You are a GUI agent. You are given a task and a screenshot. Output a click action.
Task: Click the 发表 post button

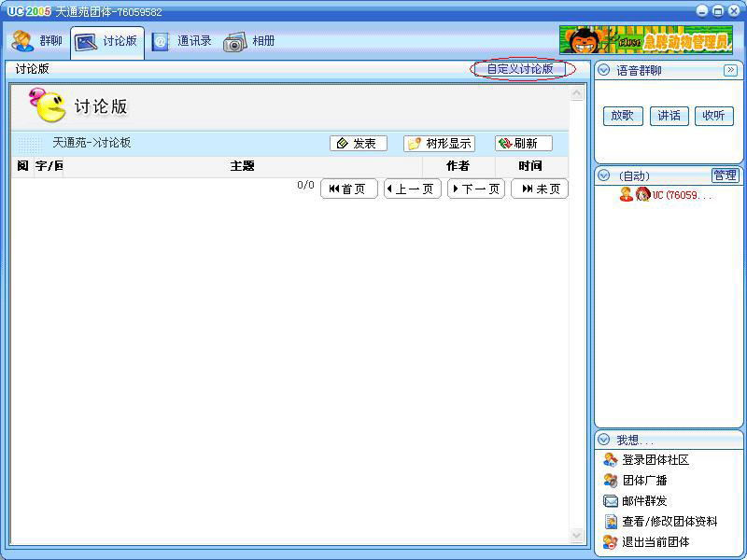[359, 144]
